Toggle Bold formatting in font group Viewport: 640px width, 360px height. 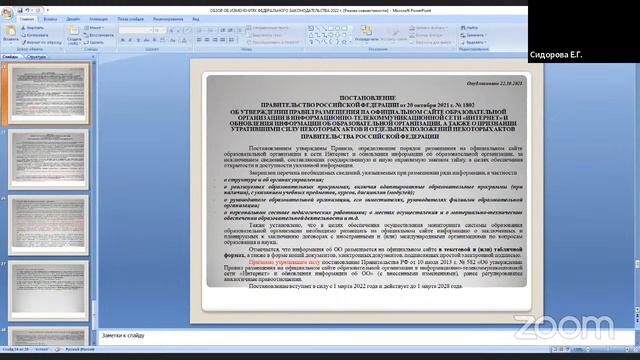(122, 40)
